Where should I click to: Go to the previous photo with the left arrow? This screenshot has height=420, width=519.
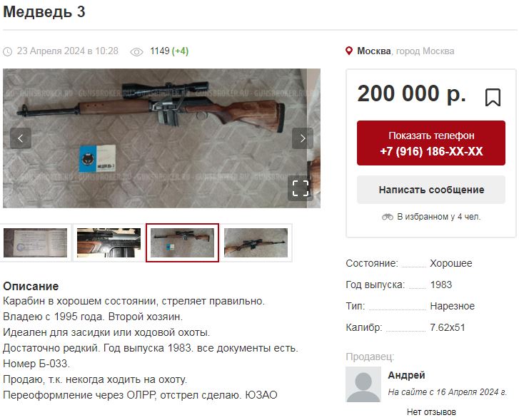[x=21, y=138]
